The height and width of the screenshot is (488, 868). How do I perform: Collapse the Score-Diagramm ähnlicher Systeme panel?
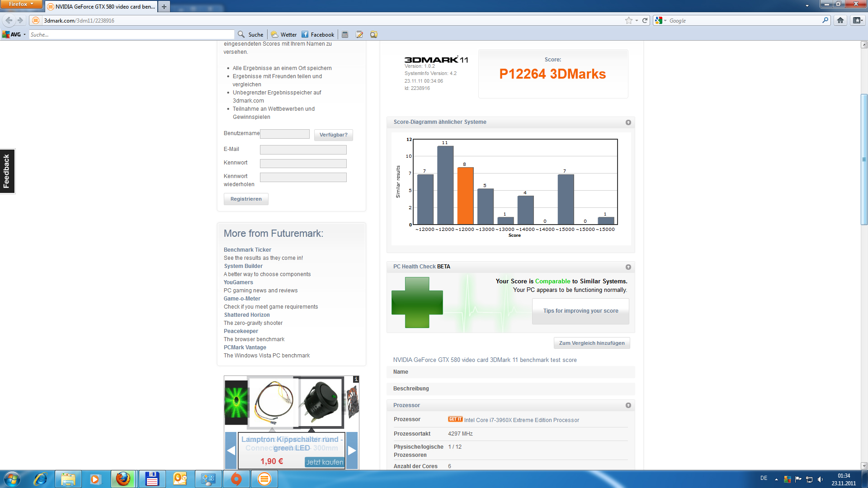[628, 122]
